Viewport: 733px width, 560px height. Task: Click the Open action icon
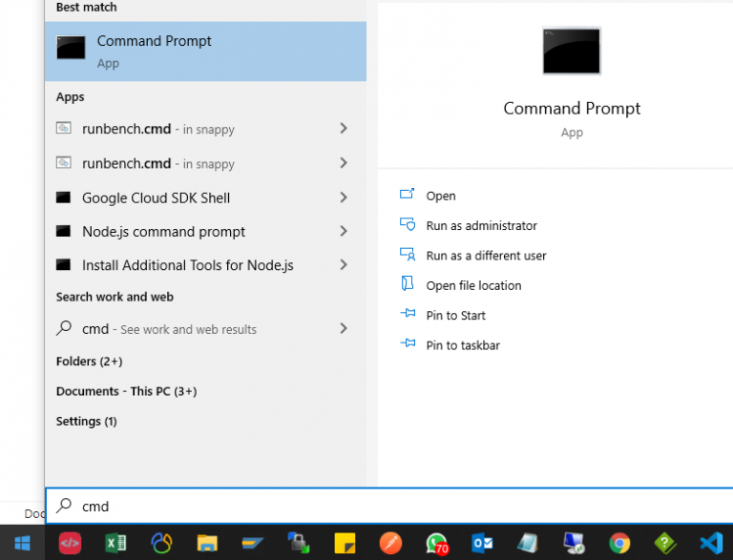click(408, 194)
